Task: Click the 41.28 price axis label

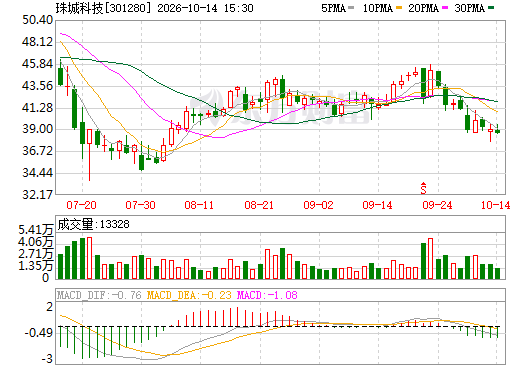Action: click(37, 108)
